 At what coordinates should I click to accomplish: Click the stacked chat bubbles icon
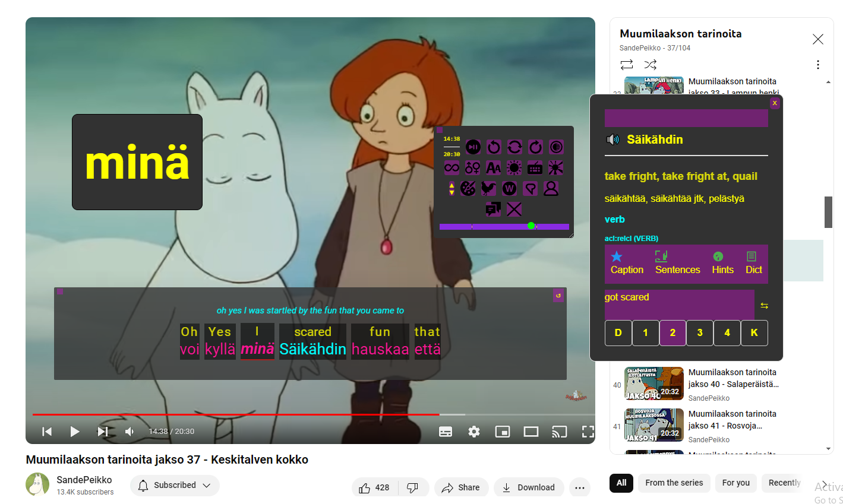click(493, 209)
